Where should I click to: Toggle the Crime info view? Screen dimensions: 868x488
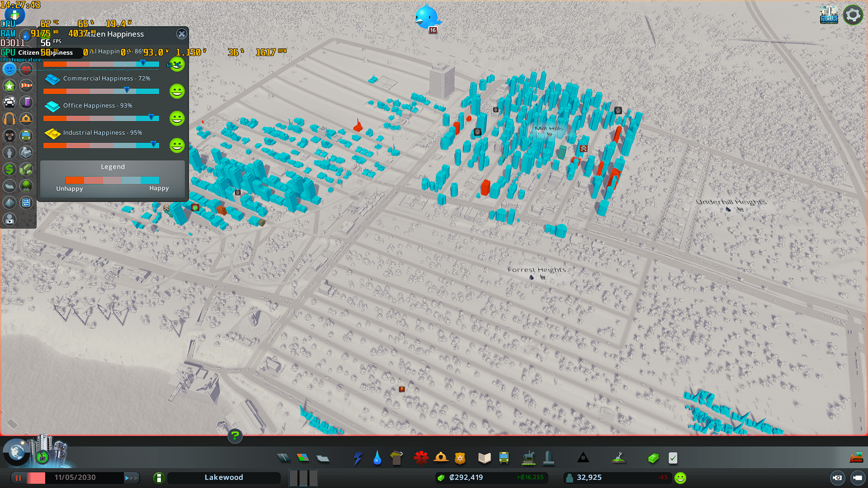(9, 136)
